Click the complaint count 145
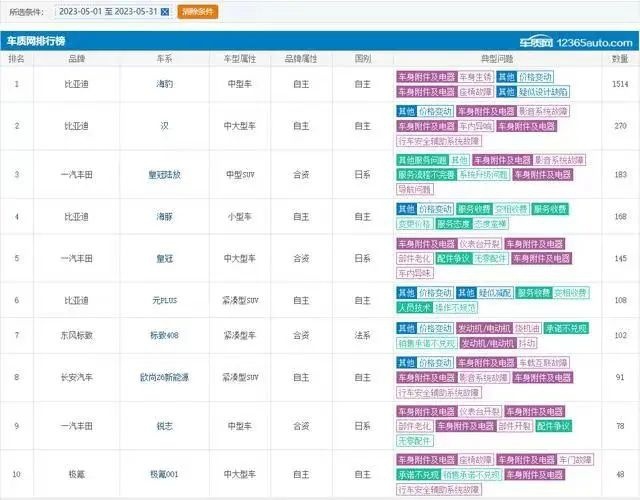The width and height of the screenshot is (640, 500). point(620,258)
